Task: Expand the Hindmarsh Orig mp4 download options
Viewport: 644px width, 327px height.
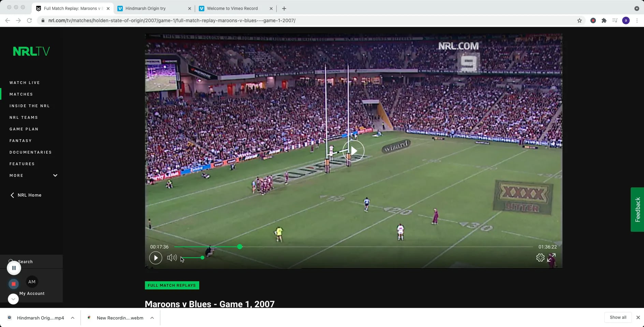Action: tap(72, 318)
